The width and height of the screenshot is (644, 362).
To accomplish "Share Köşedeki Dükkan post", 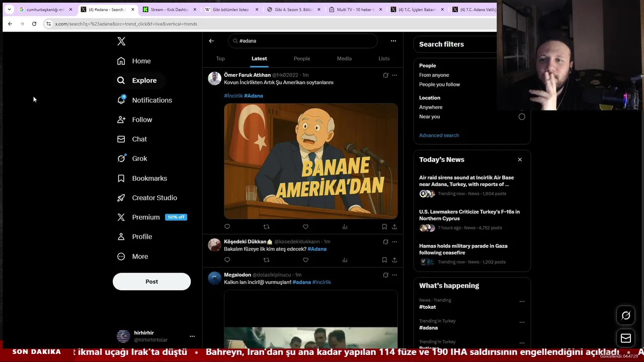I will [394, 260].
